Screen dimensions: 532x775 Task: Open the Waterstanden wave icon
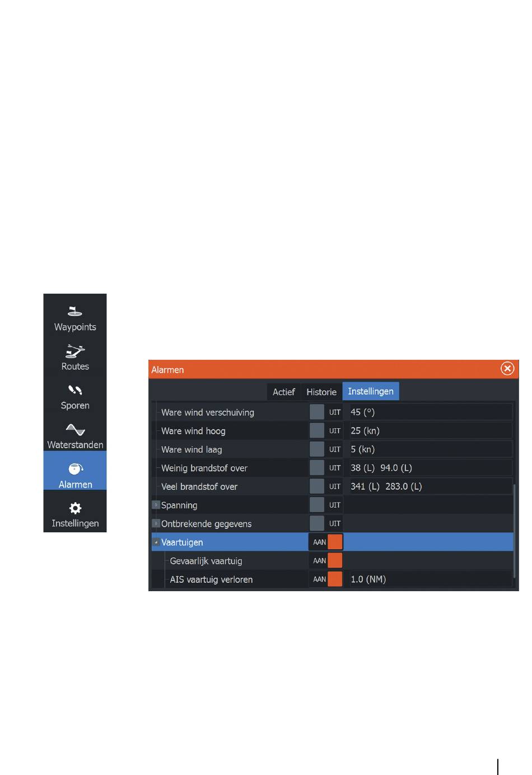tap(75, 430)
